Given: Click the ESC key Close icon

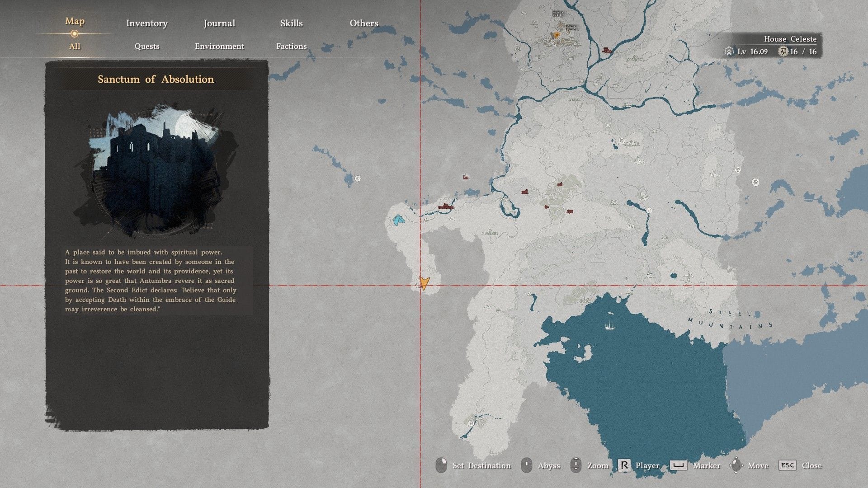Looking at the screenshot, I should pos(787,465).
